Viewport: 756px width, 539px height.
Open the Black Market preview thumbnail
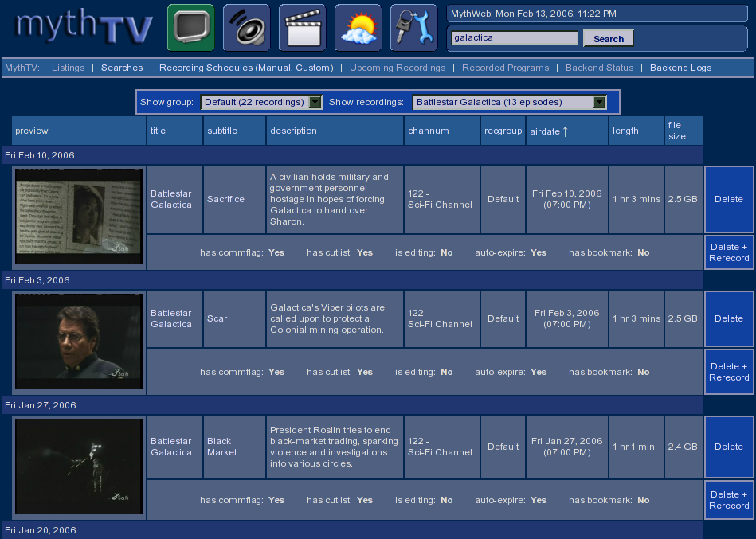click(x=79, y=467)
